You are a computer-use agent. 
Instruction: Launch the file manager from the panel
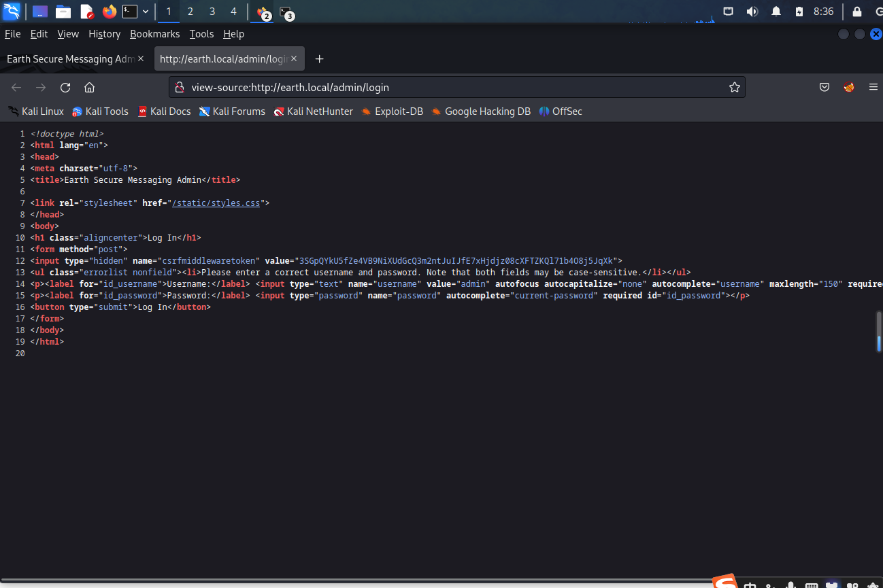point(63,12)
